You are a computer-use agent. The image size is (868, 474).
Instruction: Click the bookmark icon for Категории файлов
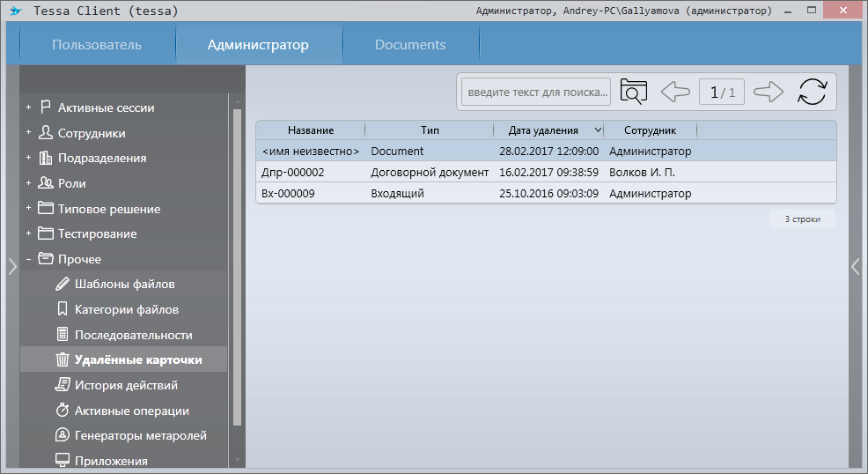tap(63, 309)
